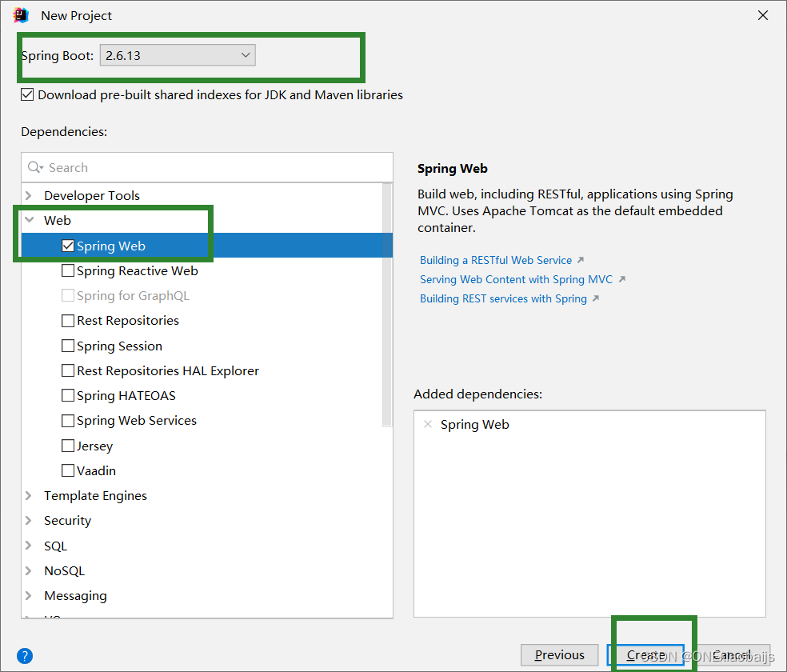Select the Security row label
787x672 pixels.
(68, 521)
